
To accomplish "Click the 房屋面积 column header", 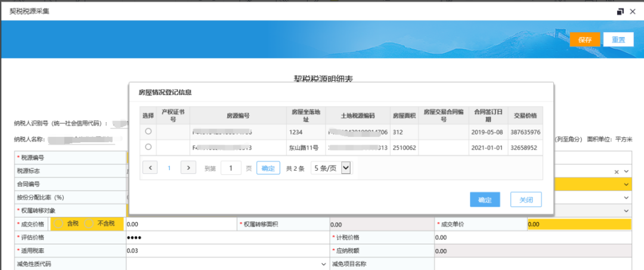I will [x=404, y=116].
